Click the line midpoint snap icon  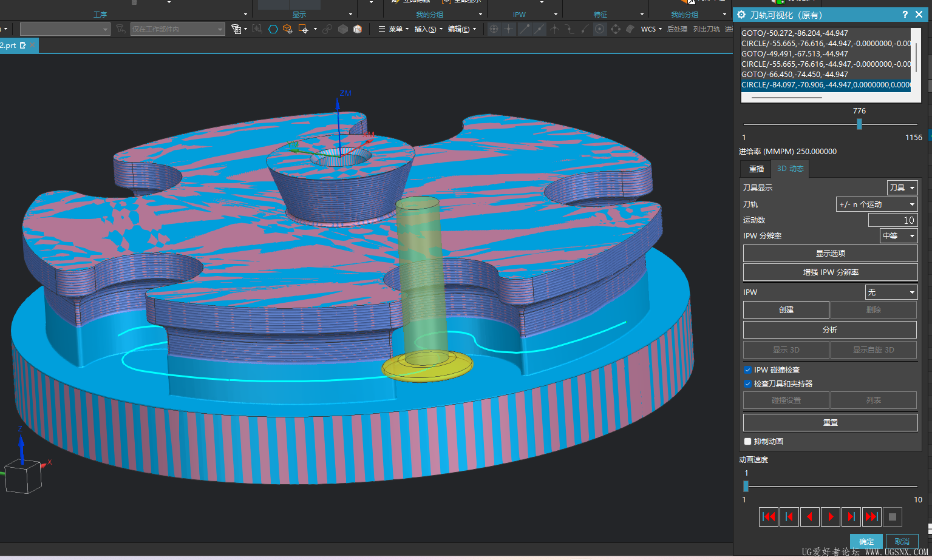pos(539,29)
